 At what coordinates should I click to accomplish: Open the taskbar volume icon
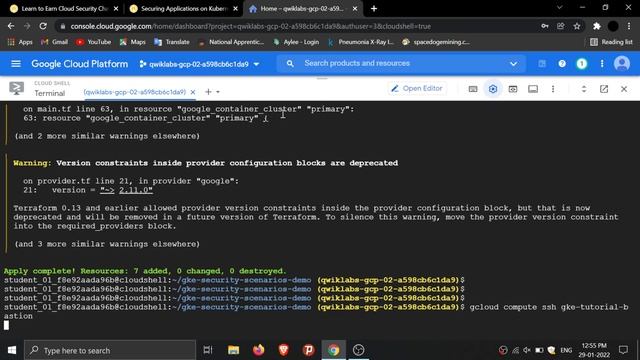(x=527, y=350)
